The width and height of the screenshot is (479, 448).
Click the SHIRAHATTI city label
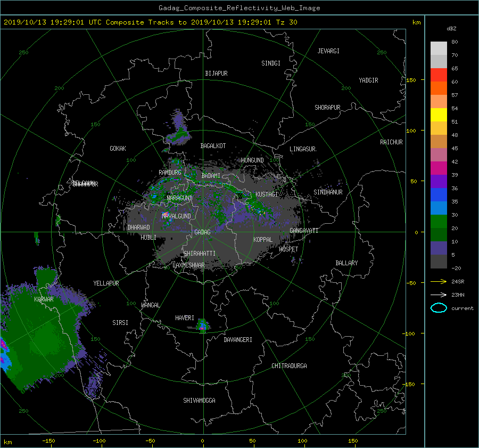[x=200, y=253]
